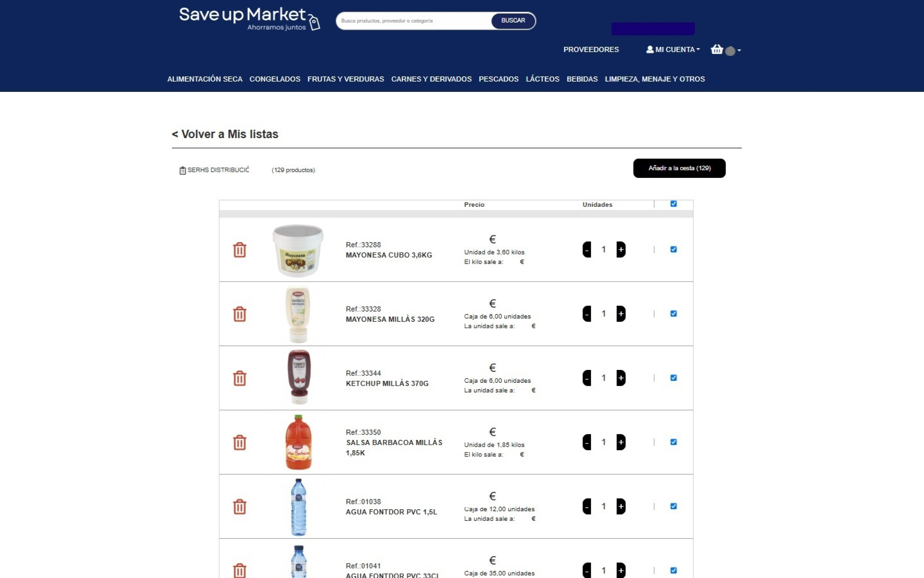924x578 pixels.
Task: Click the Save up Market logo
Action: coord(249,19)
